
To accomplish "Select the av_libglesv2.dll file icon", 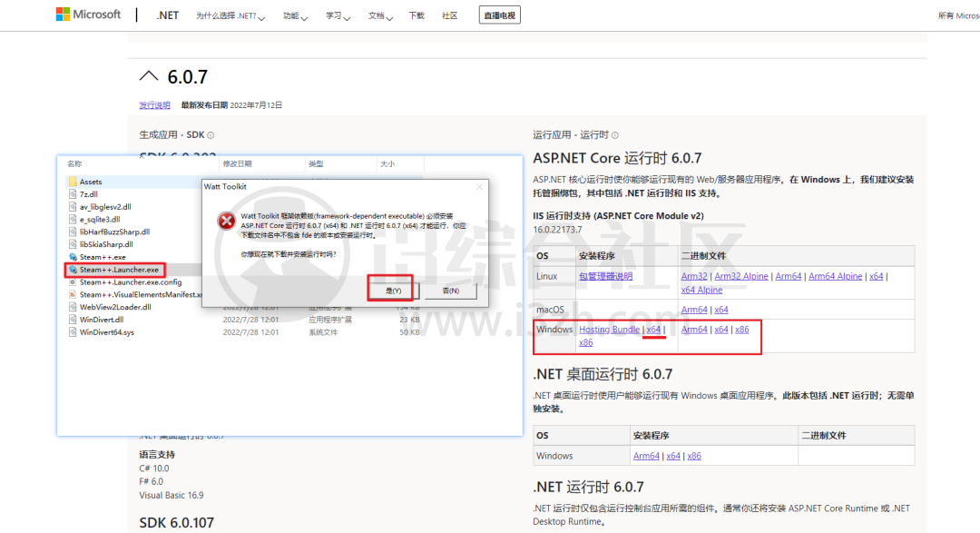I will click(x=73, y=206).
